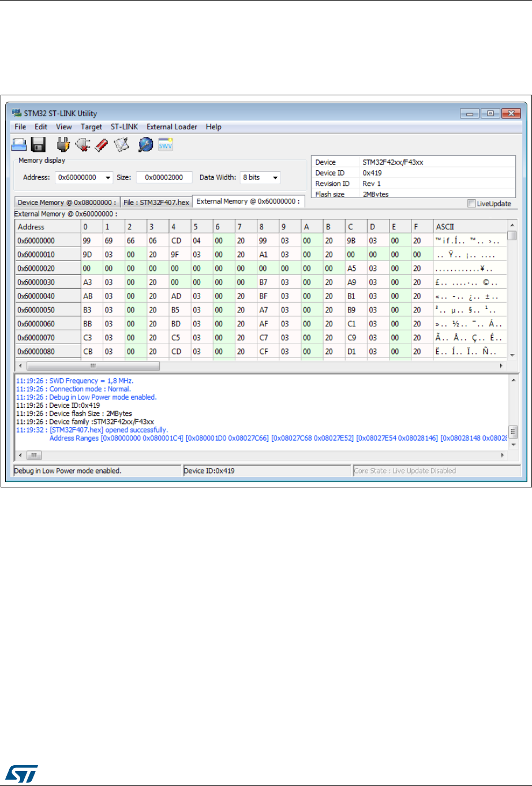This screenshot has width=532, height=786.
Task: Click the Open file toolbar icon
Action: [x=20, y=144]
